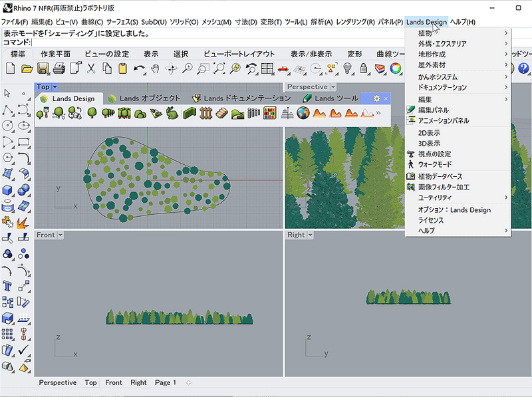This screenshot has width=532, height=397.
Task: Click the padlock Lock icon
Action: point(363,68)
